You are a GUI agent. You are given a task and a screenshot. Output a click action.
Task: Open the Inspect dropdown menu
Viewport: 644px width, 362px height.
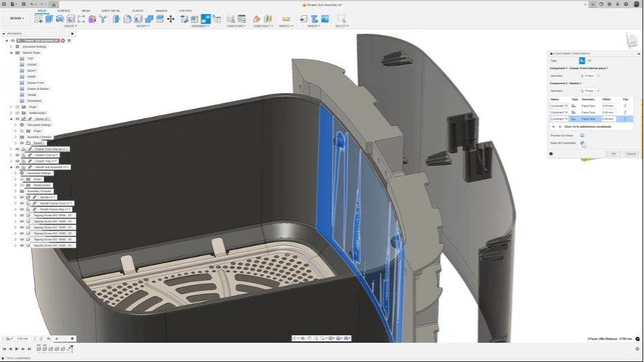tap(286, 26)
